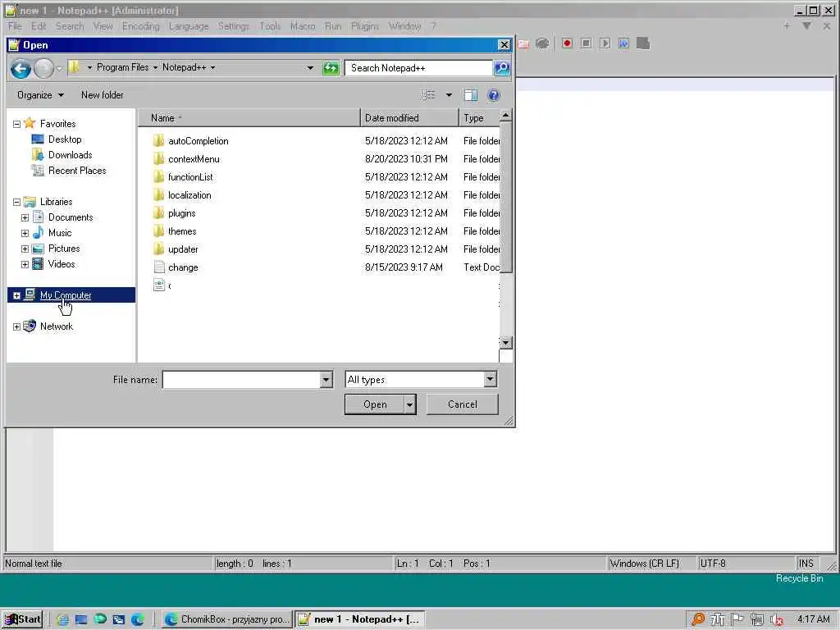This screenshot has height=630, width=840.
Task: Select the plugins folder
Action: pos(181,213)
